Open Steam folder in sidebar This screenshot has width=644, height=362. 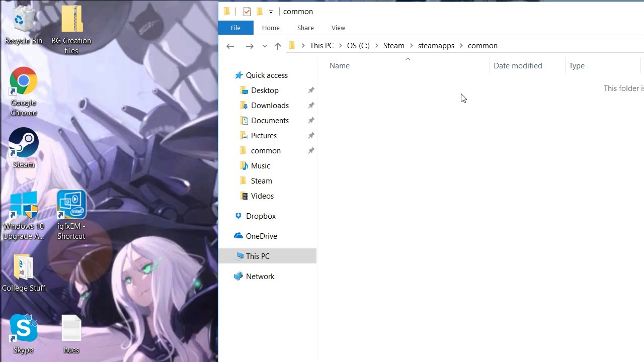(261, 180)
